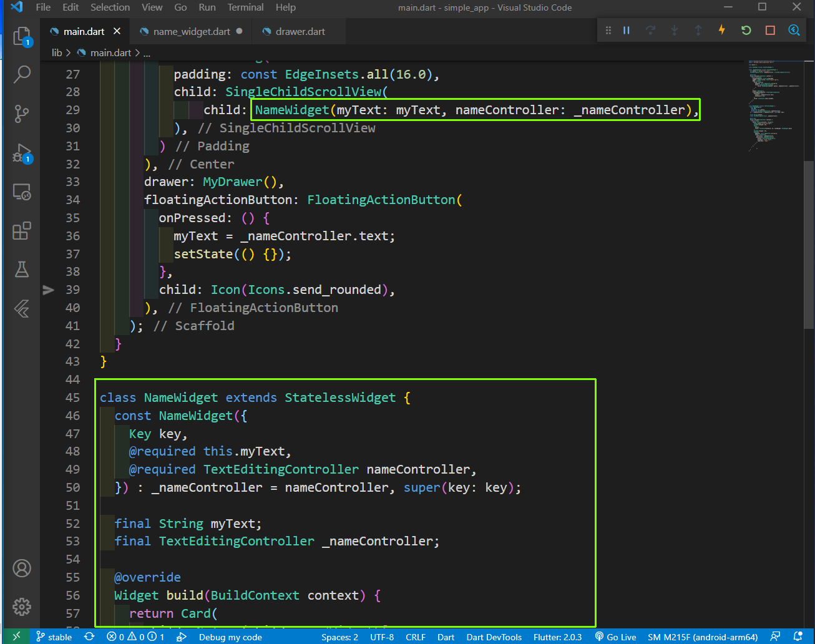The width and height of the screenshot is (815, 644).
Task: Change end of line sequence CRLF
Action: 416,637
